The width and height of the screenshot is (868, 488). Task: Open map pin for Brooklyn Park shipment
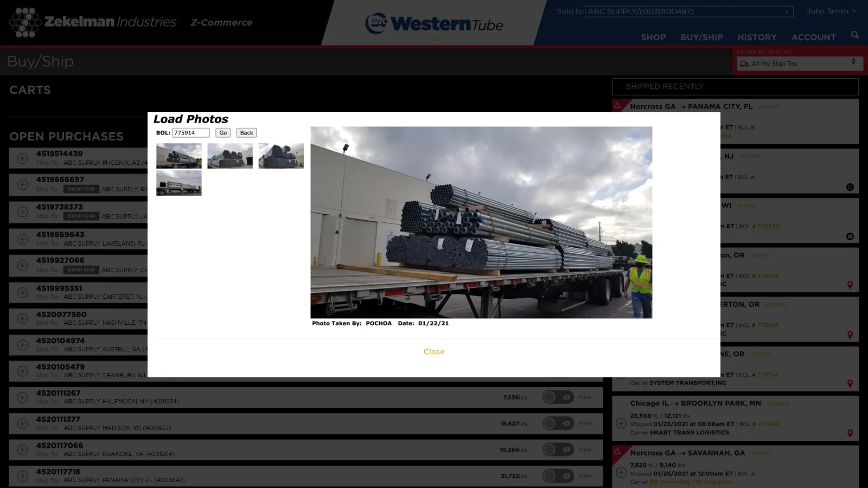pyautogui.click(x=850, y=433)
